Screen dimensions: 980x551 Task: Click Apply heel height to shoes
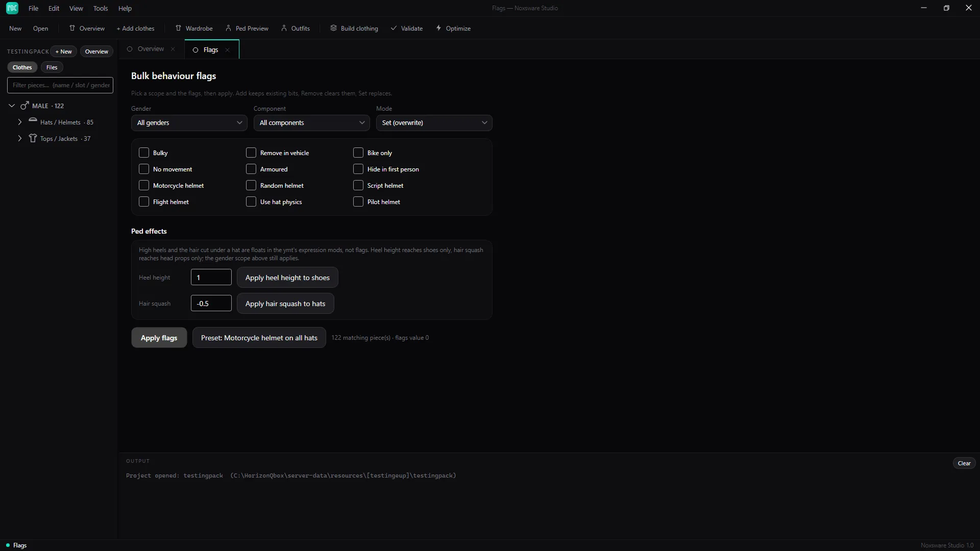[287, 278]
